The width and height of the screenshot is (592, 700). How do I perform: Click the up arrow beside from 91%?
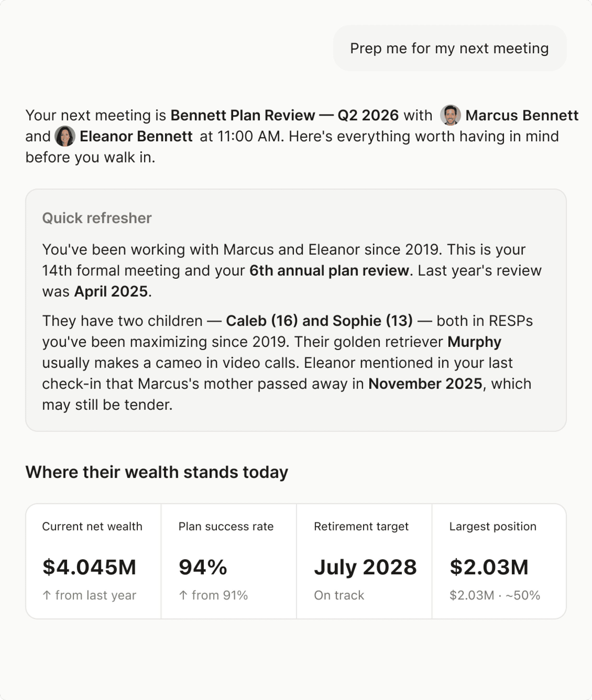pyautogui.click(x=183, y=595)
